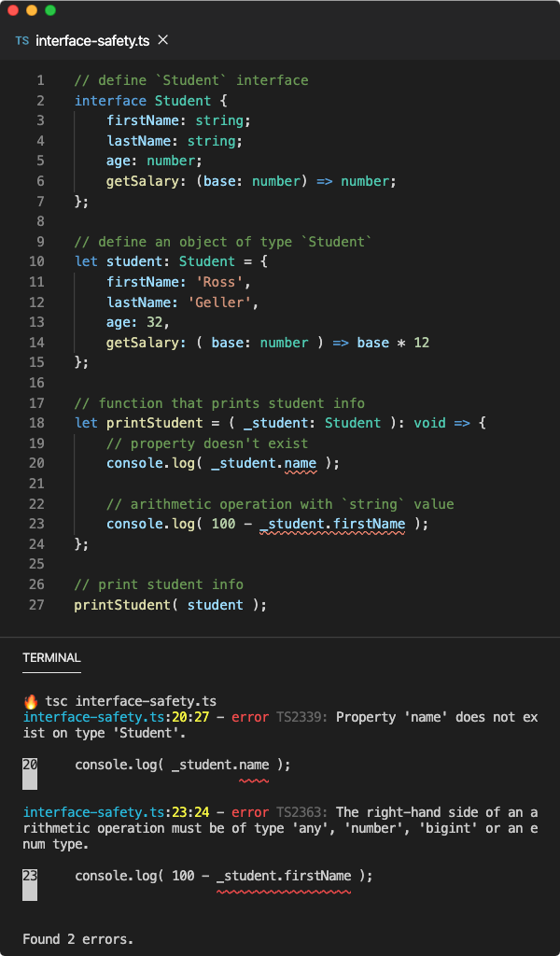Click the green maximize traffic light button
Viewport: 560px width, 956px height.
pos(49,10)
